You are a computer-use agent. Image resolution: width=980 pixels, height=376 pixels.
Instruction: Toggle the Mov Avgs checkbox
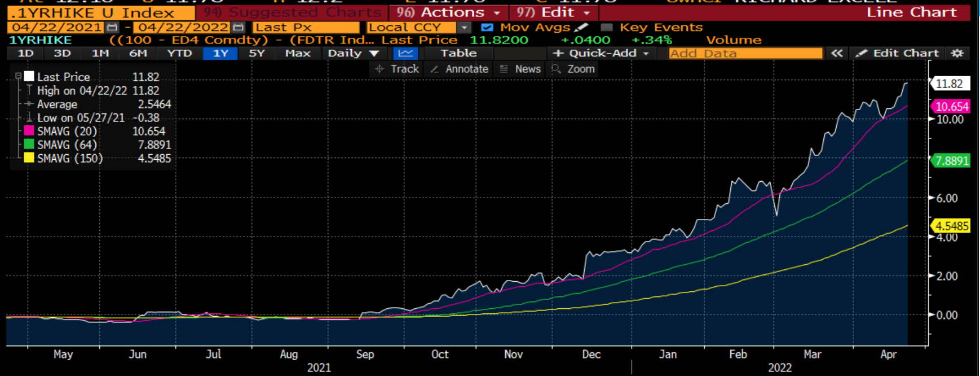[x=487, y=27]
